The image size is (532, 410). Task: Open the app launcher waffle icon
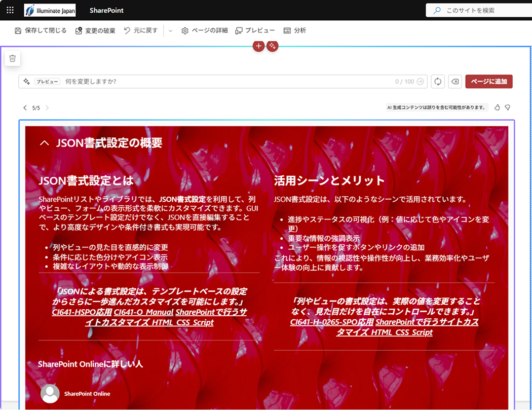[x=10, y=10]
